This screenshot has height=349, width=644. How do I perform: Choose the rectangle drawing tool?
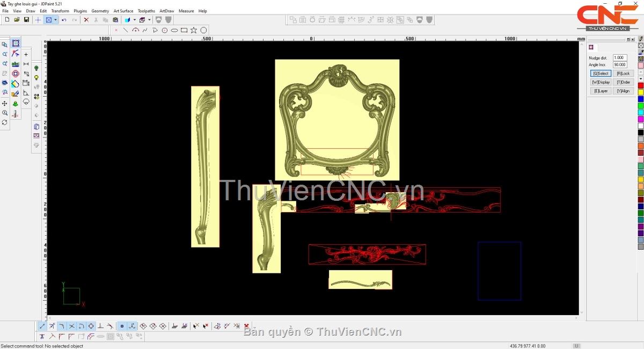[184, 30]
